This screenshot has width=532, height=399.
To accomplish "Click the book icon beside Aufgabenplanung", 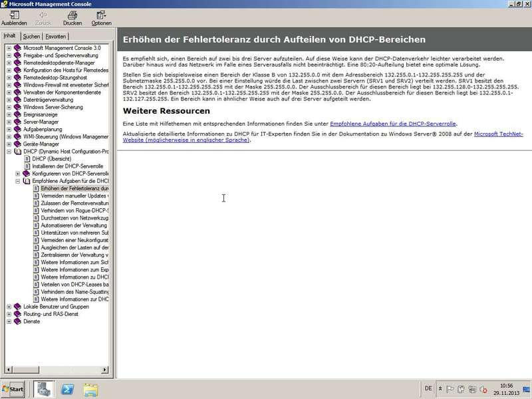I will point(18,130).
